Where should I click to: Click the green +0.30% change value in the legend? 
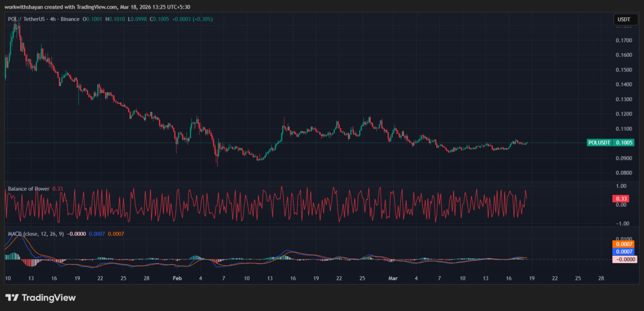pos(203,19)
